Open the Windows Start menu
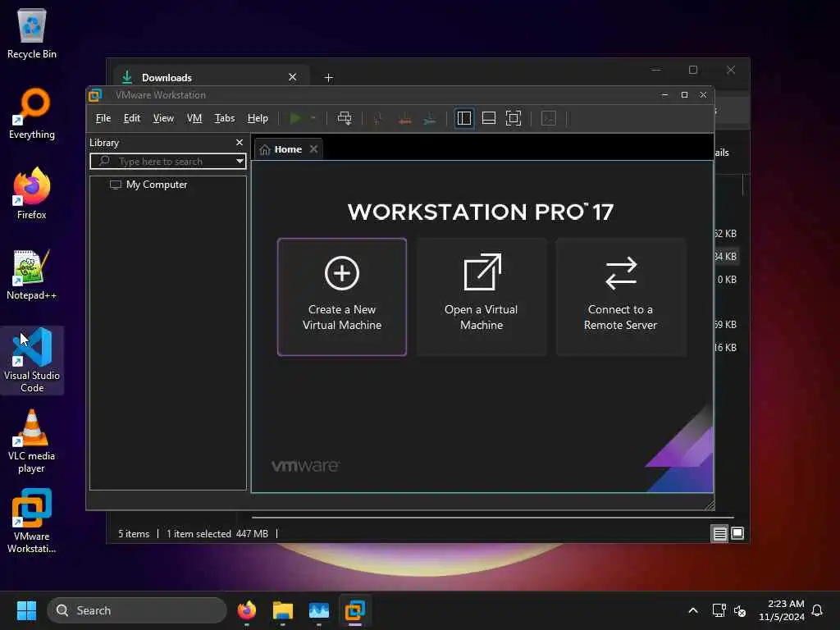840x630 pixels. [26, 610]
